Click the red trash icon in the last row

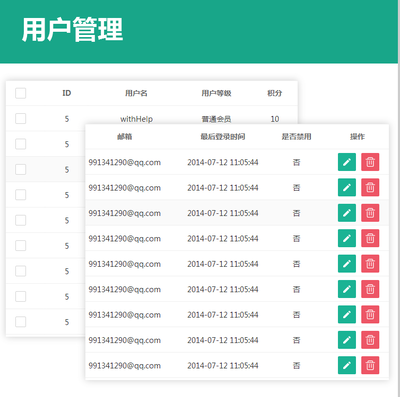(370, 365)
